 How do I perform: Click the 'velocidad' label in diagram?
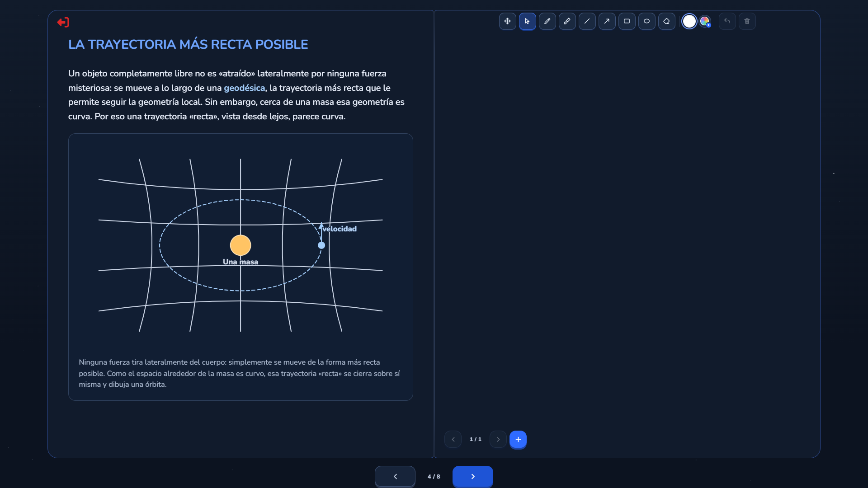(x=340, y=229)
